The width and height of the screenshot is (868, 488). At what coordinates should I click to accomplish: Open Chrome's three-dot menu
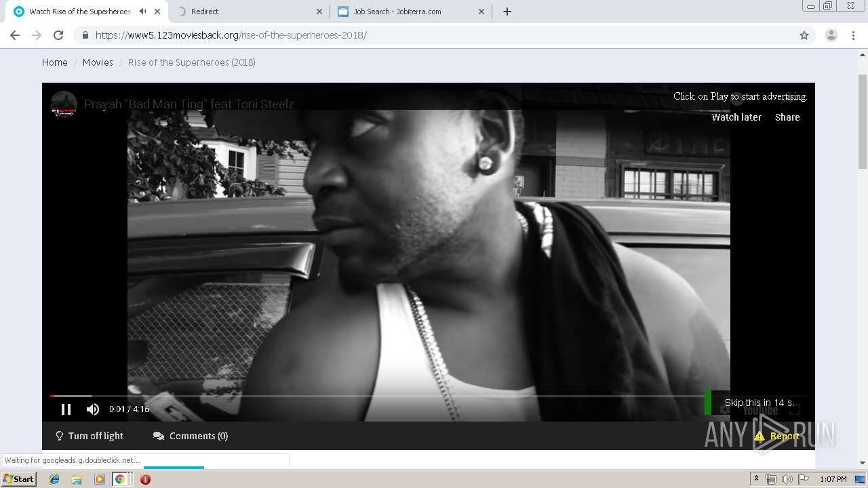854,35
